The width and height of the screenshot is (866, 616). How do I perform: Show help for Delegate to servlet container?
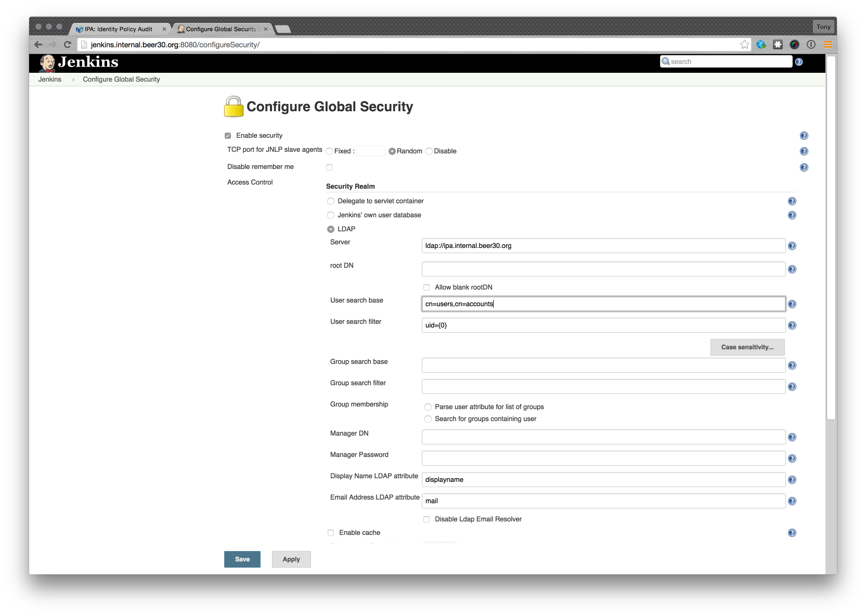tap(792, 201)
